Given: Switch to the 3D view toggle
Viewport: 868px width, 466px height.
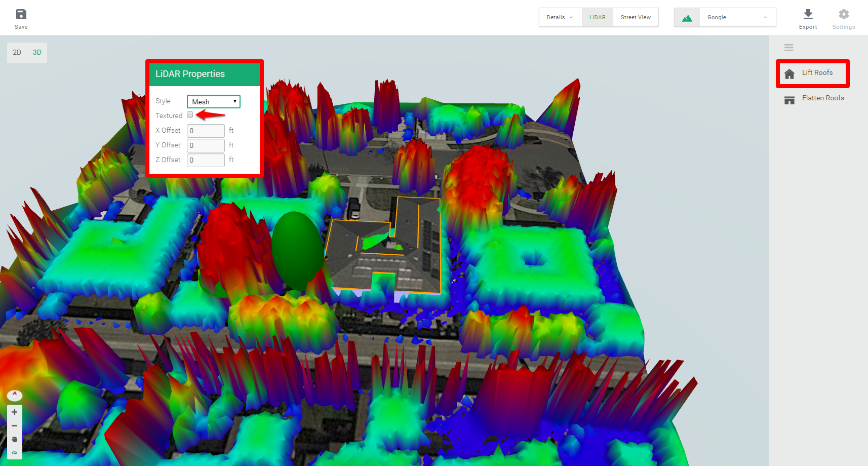Looking at the screenshot, I should (x=36, y=52).
